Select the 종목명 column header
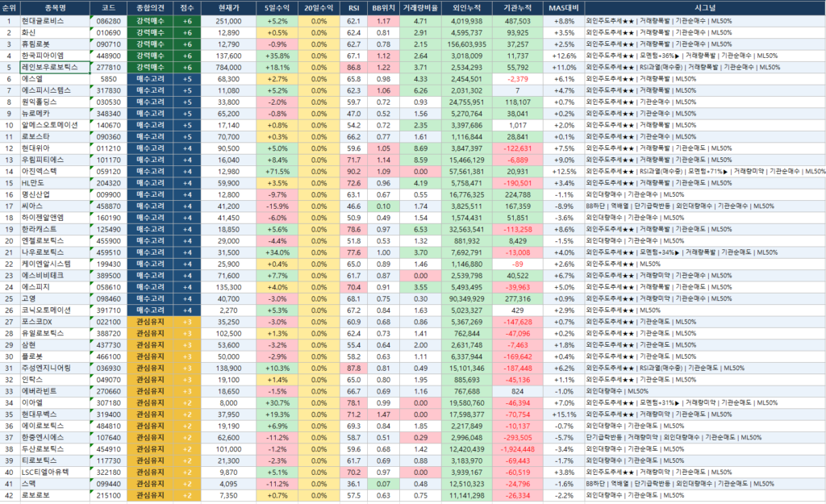826x504 pixels. click(55, 8)
